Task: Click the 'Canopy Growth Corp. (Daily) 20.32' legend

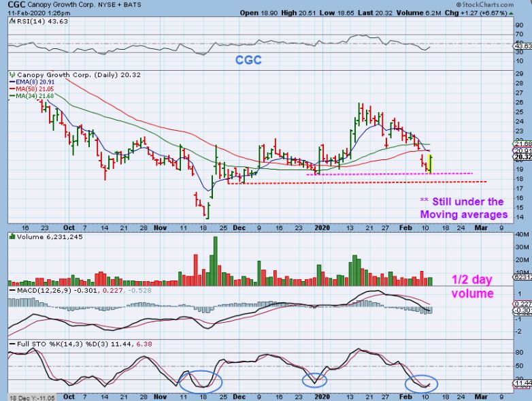Action: click(79, 75)
